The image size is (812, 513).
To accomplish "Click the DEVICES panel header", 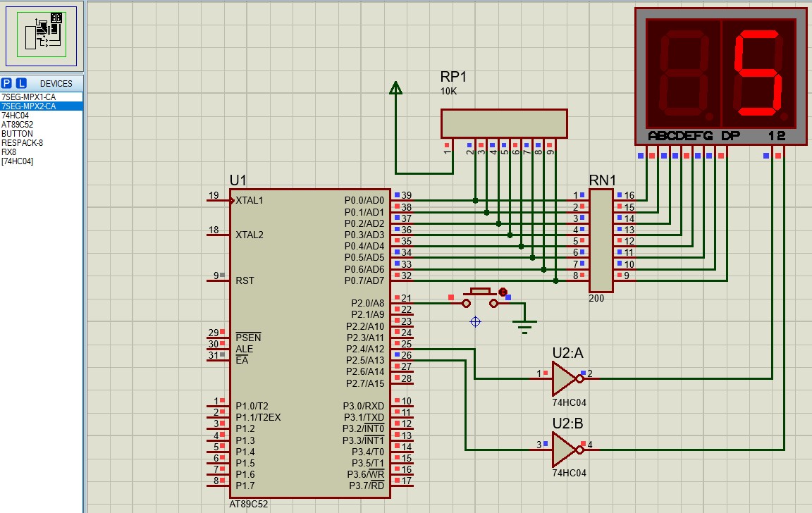I will pos(56,83).
